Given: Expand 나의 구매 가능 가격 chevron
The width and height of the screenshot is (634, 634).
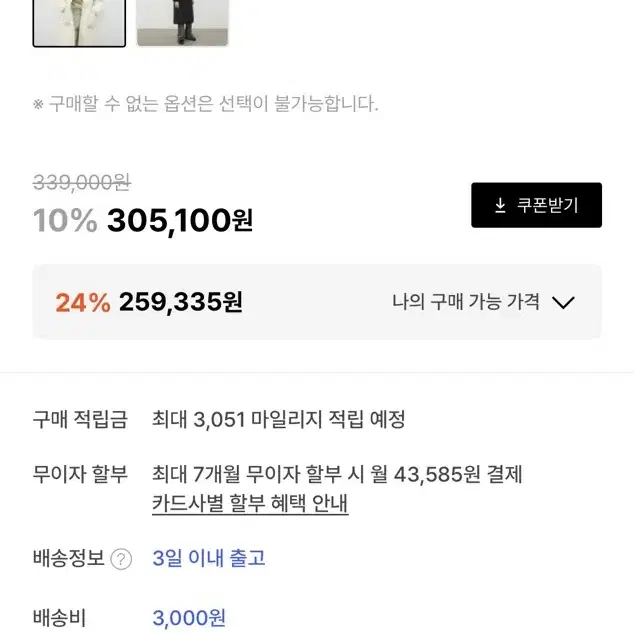Looking at the screenshot, I should [x=563, y=302].
